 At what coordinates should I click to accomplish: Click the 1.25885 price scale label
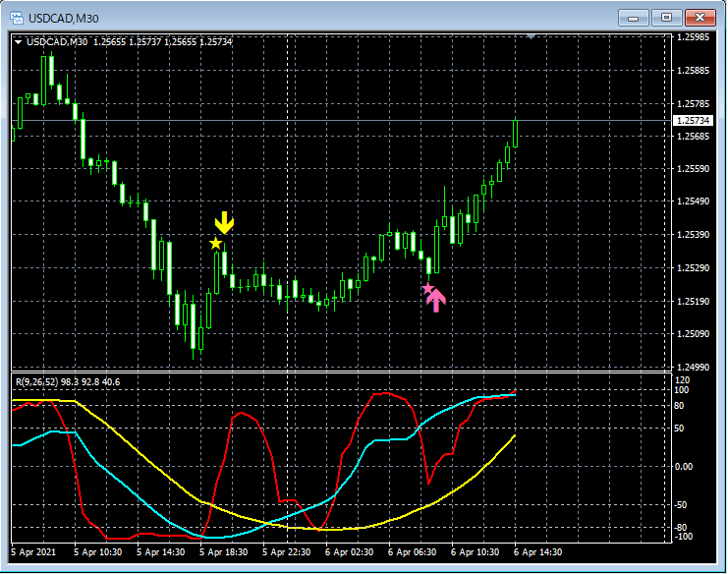[x=694, y=71]
